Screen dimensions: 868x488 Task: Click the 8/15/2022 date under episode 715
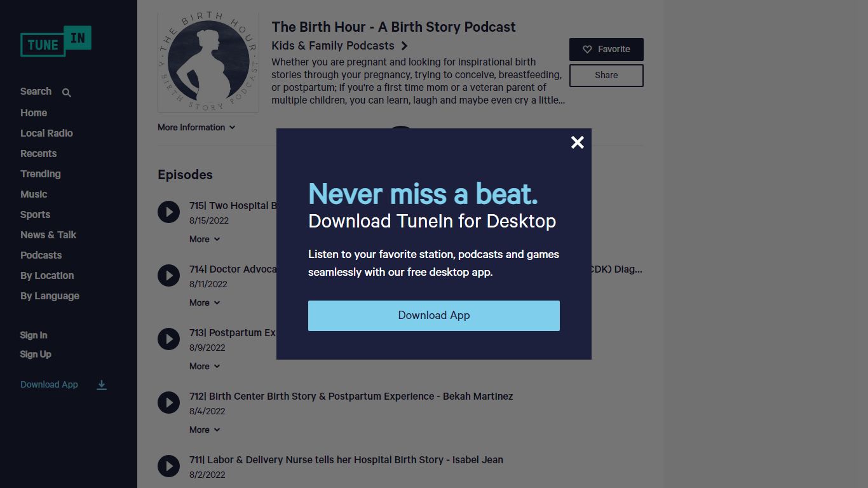pos(209,220)
